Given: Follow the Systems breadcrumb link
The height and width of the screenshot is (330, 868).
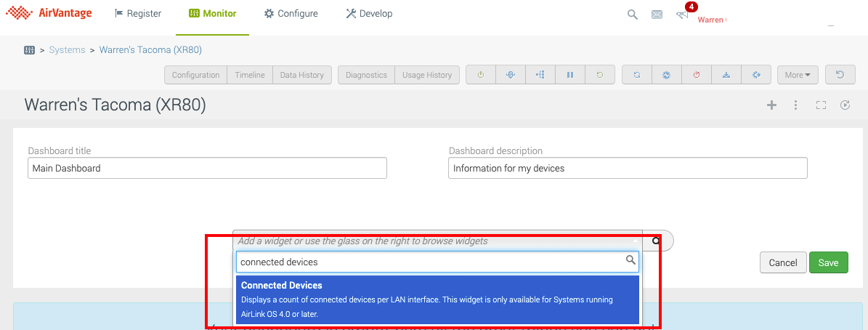Looking at the screenshot, I should coord(67,50).
